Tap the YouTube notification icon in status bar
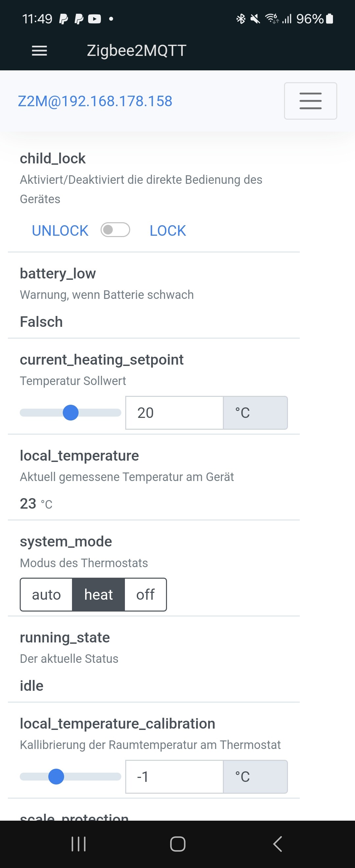 pyautogui.click(x=95, y=19)
